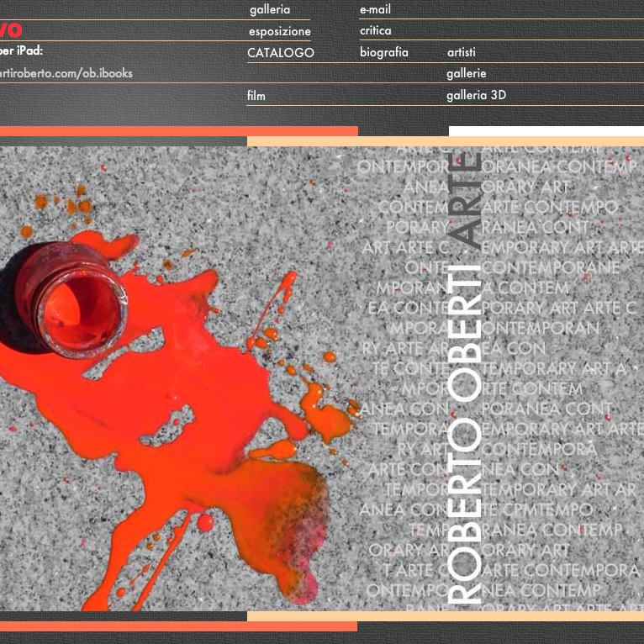Image resolution: width=644 pixels, height=644 pixels.
Task: Visit the artisti link
Action: (462, 52)
